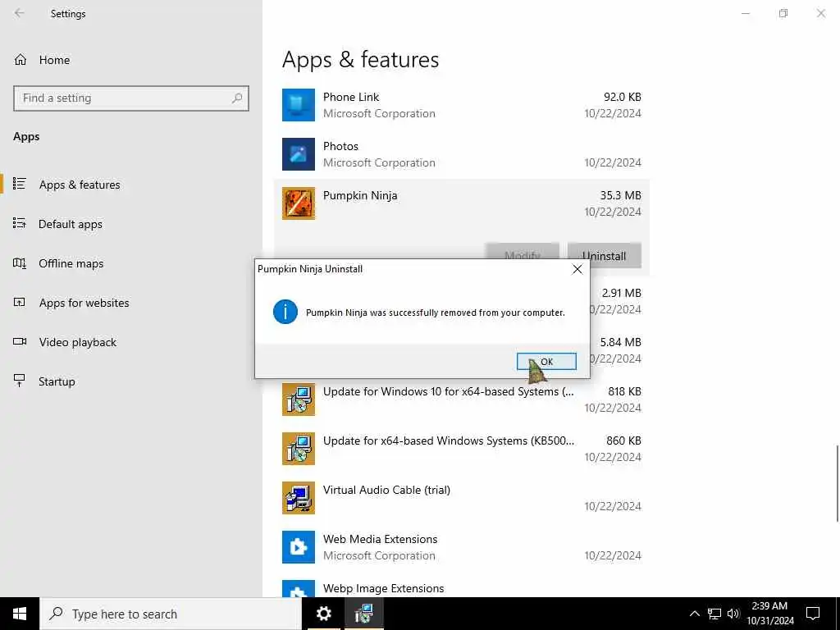The height and width of the screenshot is (630, 840).
Task: Select Web Media Extensions entry text
Action: tap(381, 540)
